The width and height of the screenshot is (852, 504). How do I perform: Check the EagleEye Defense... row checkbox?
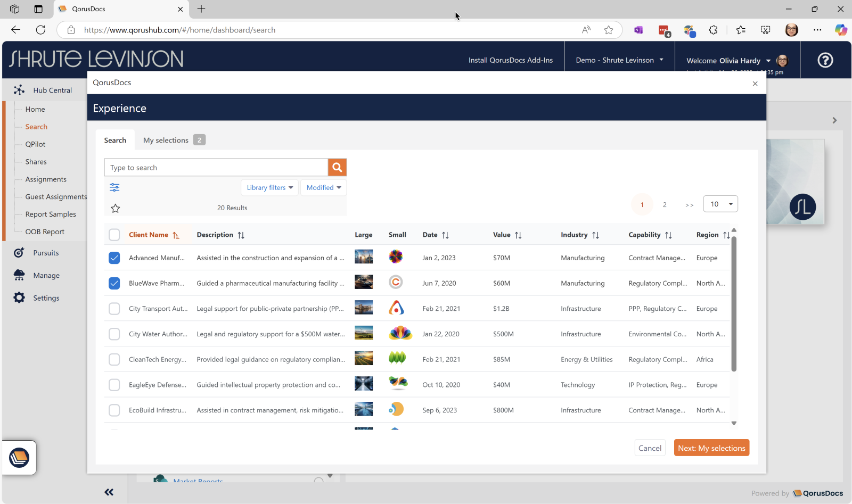(114, 385)
